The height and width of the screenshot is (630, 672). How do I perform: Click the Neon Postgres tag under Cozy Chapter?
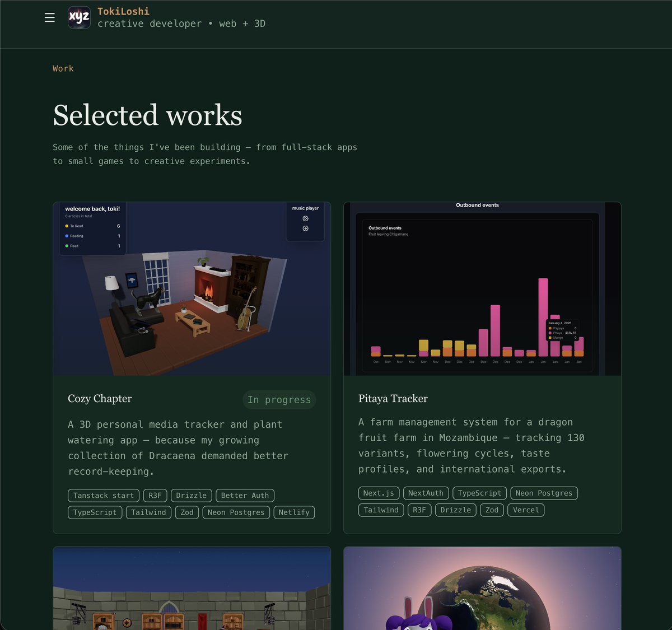[236, 512]
